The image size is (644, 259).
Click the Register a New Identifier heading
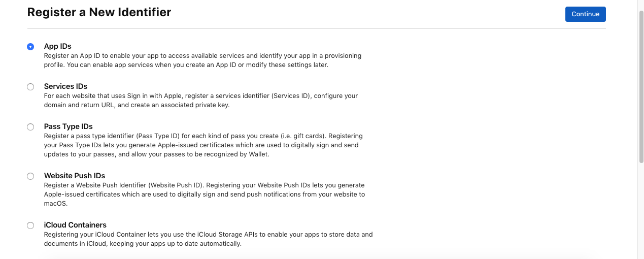(x=99, y=12)
